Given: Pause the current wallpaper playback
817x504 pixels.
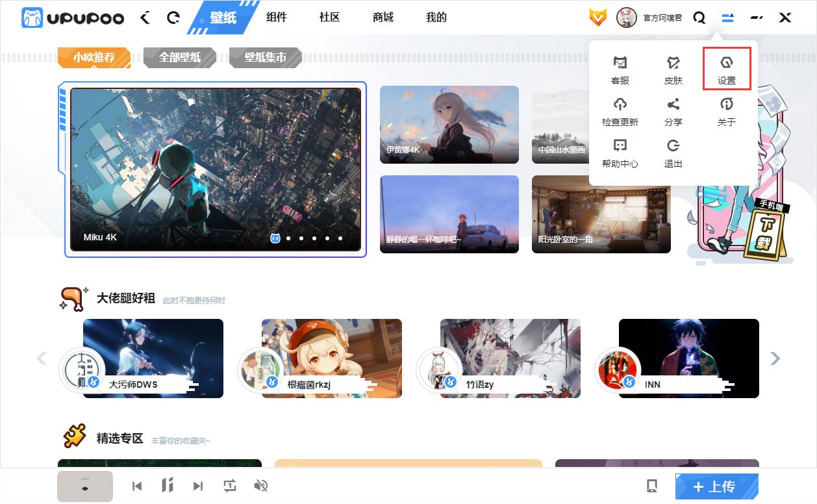Looking at the screenshot, I should 168,486.
